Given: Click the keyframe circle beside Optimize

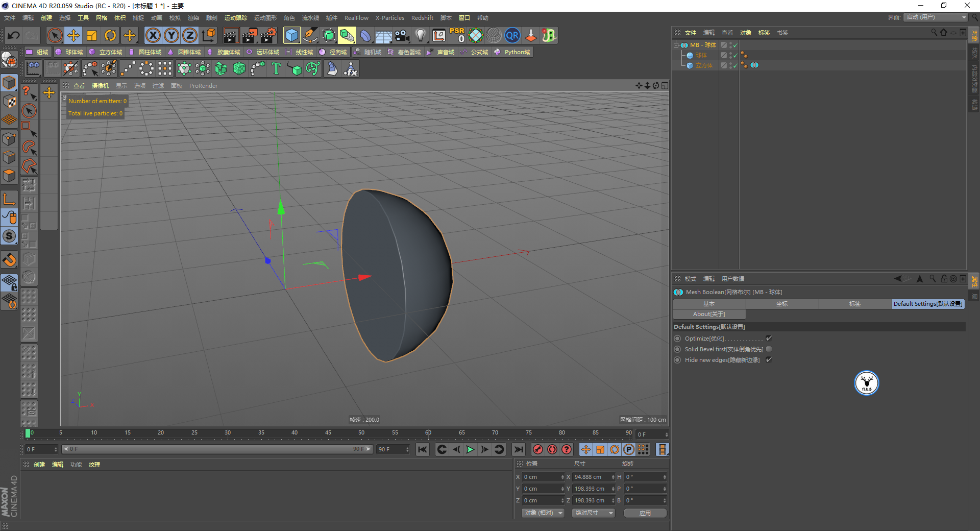Looking at the screenshot, I should pos(677,339).
